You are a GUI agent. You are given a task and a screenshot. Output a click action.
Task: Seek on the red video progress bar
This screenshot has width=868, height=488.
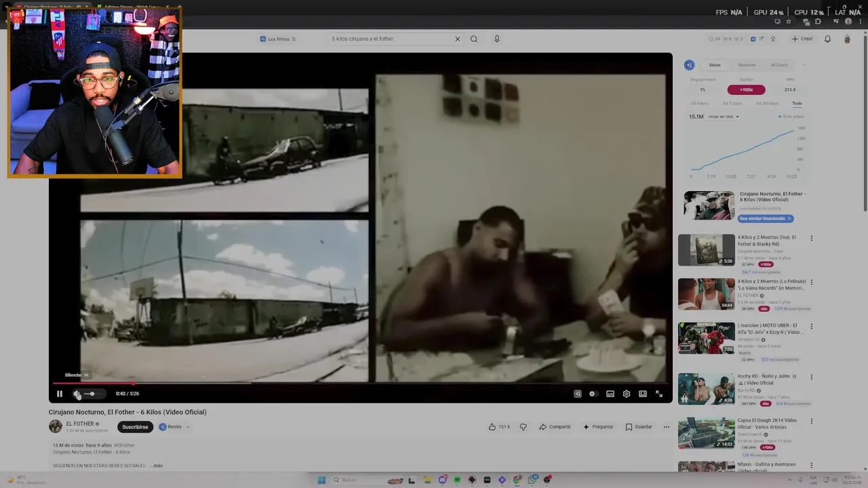360,383
